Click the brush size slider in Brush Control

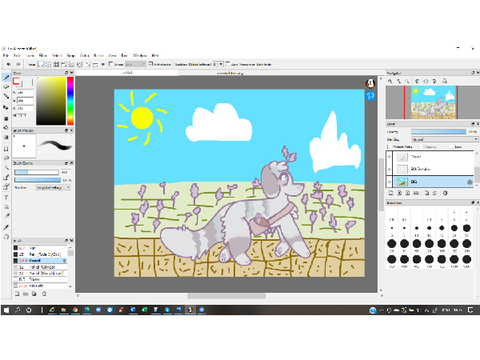pyautogui.click(x=36, y=172)
